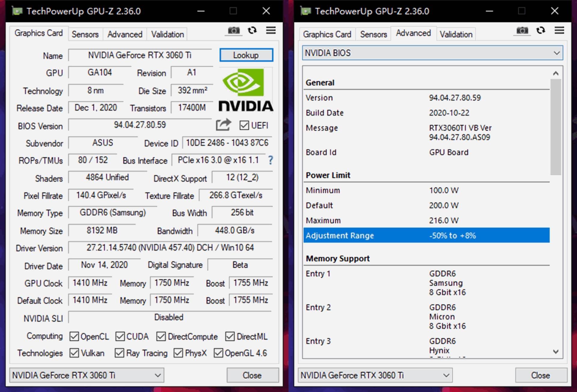This screenshot has width=577, height=392.
Task: Click the Bandwidth field 448.0 GB/s
Action: 235,230
